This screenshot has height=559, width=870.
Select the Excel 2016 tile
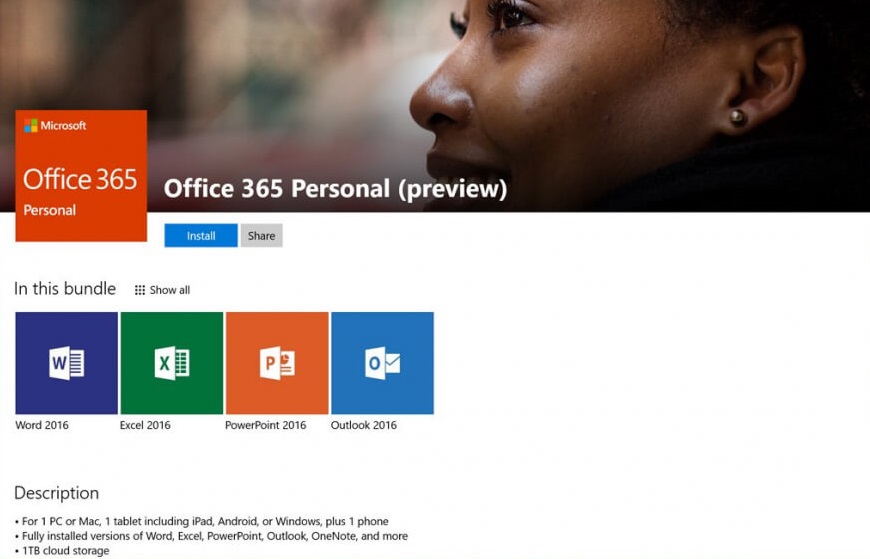[x=171, y=363]
